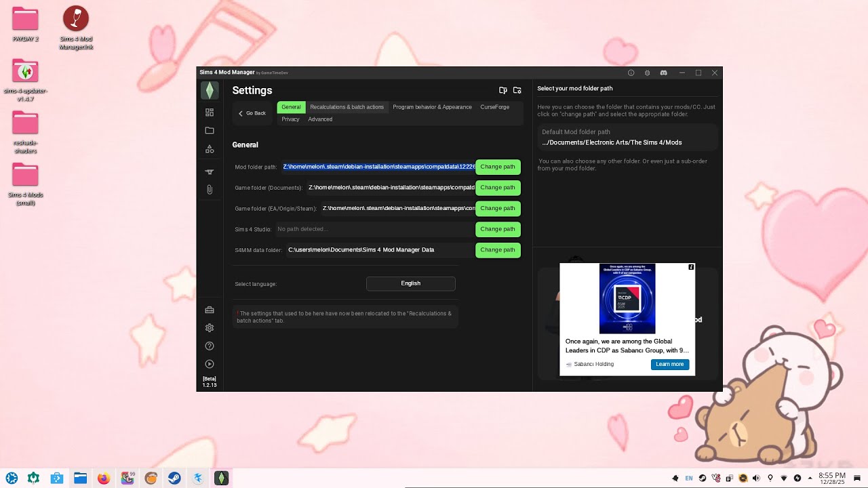Open the KDE application launcher in taskbar
This screenshot has width=868, height=488.
[x=12, y=478]
